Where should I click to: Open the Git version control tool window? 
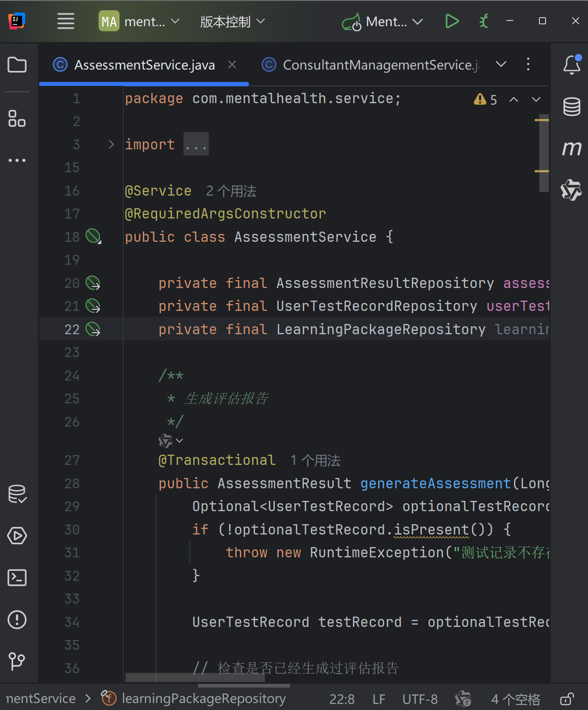click(17, 661)
